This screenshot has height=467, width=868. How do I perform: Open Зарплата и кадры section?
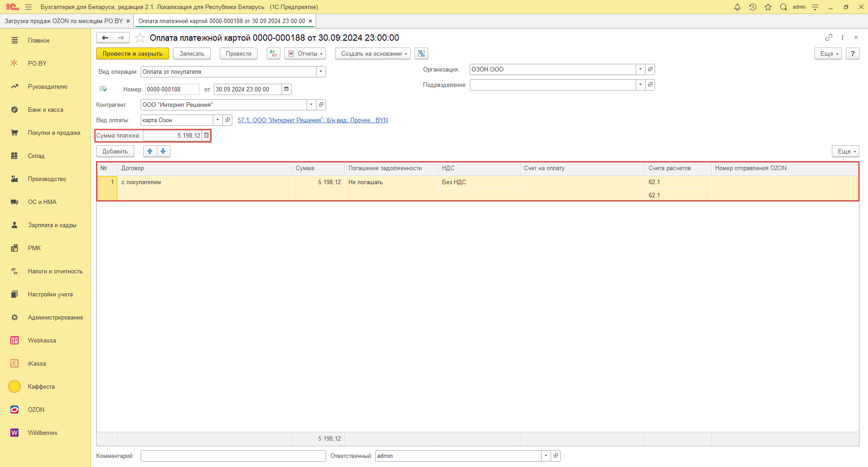click(52, 225)
